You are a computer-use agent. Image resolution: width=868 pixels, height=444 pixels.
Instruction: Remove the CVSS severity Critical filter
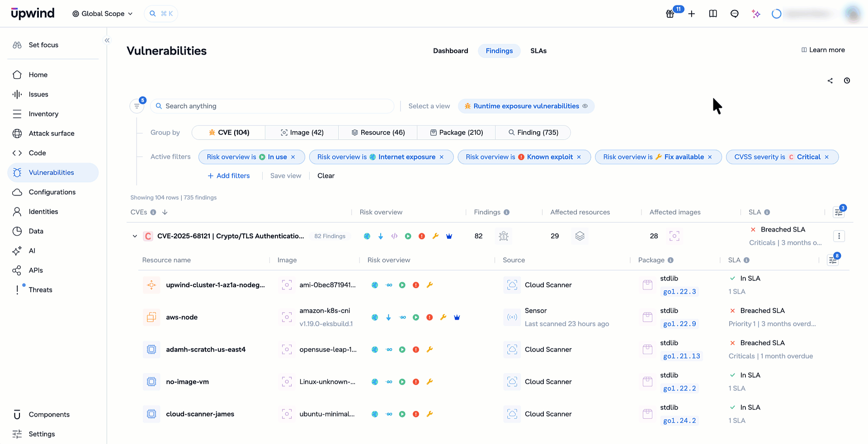point(827,157)
